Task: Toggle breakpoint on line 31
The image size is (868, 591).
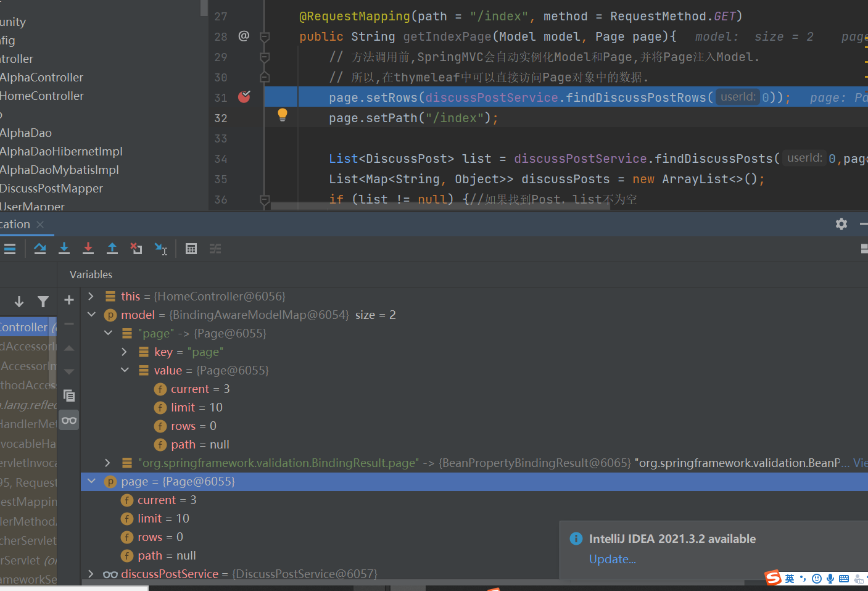Action: tap(244, 97)
